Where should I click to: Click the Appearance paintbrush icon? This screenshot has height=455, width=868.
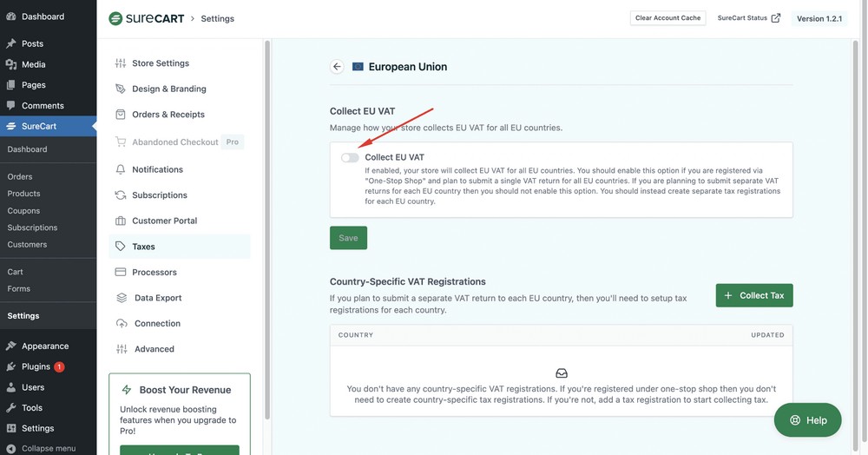pos(10,346)
